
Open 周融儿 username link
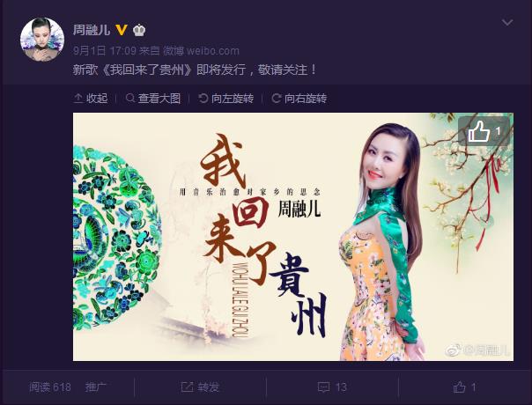coord(92,30)
